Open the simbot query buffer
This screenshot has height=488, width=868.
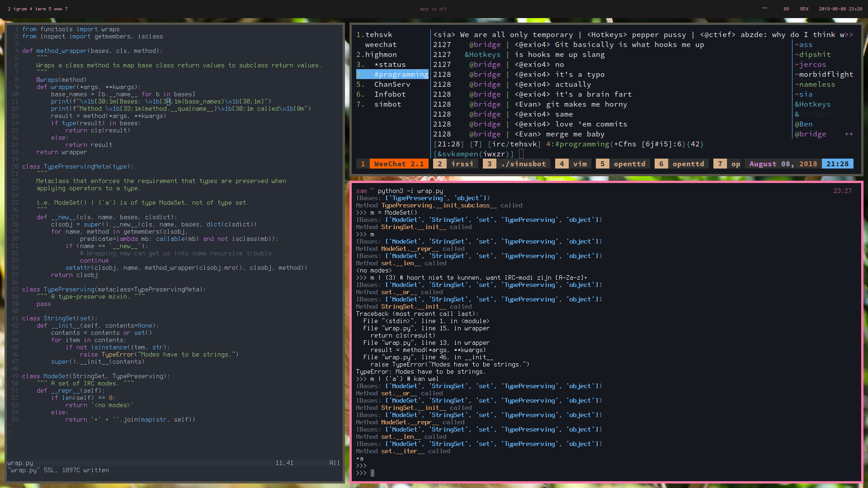click(x=387, y=104)
